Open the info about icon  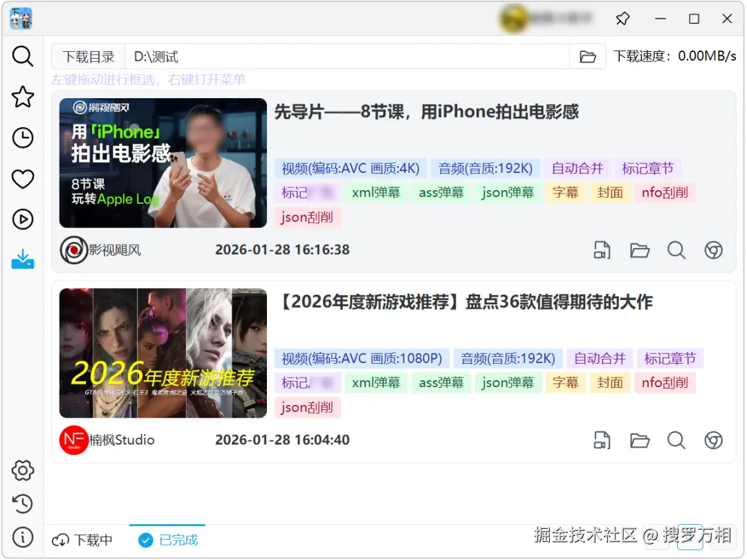point(22,537)
